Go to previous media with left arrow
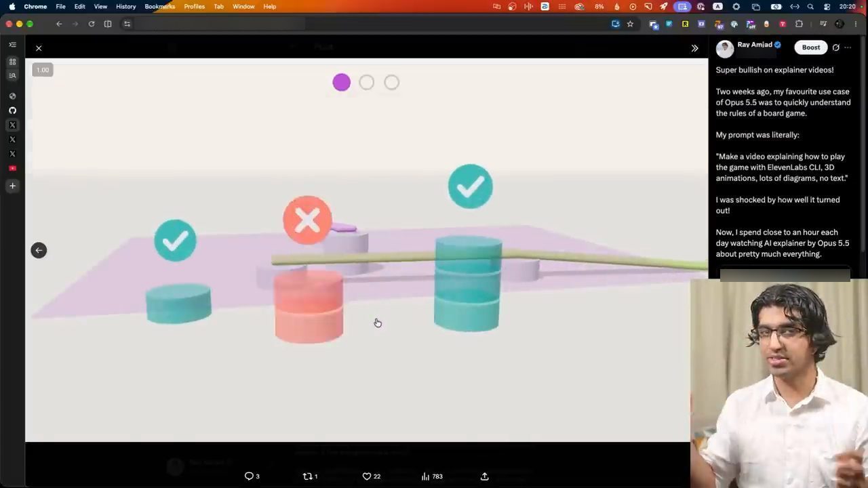 (39, 250)
